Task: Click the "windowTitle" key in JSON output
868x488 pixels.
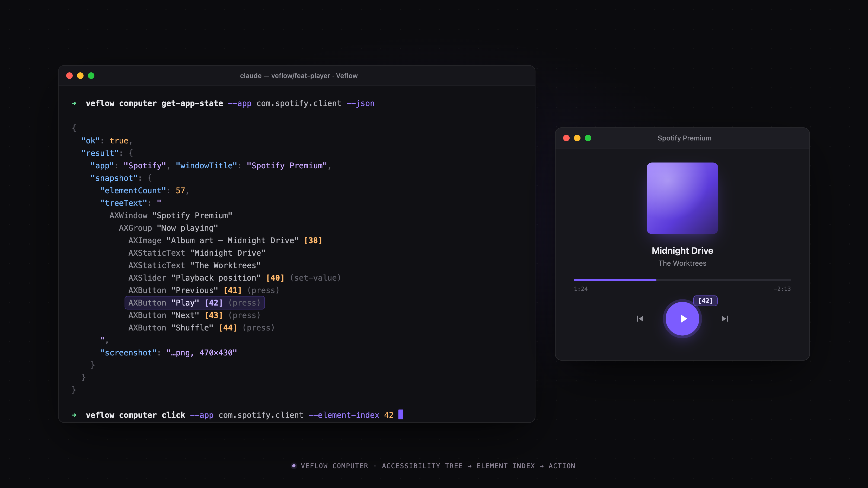Action: (206, 166)
